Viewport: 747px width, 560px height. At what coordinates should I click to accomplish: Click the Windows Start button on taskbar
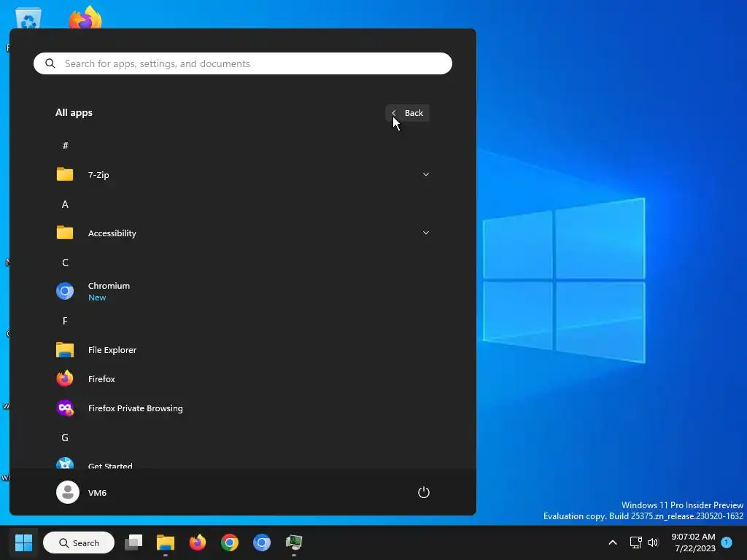tap(23, 542)
